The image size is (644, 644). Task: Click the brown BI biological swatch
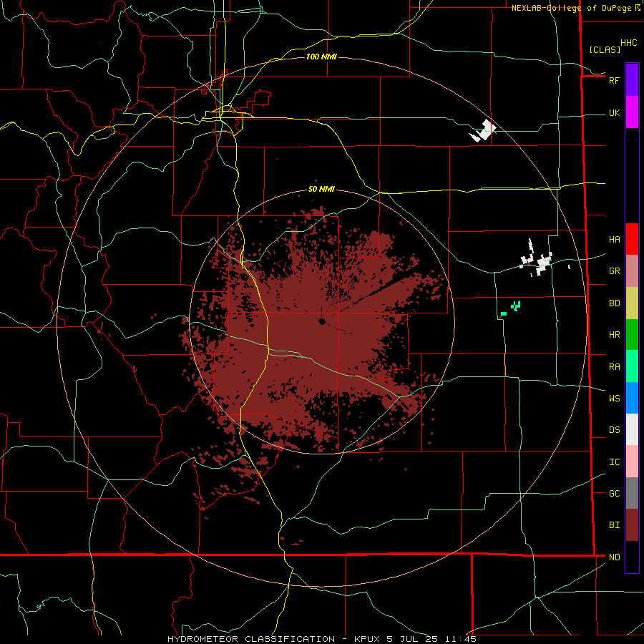click(x=632, y=525)
